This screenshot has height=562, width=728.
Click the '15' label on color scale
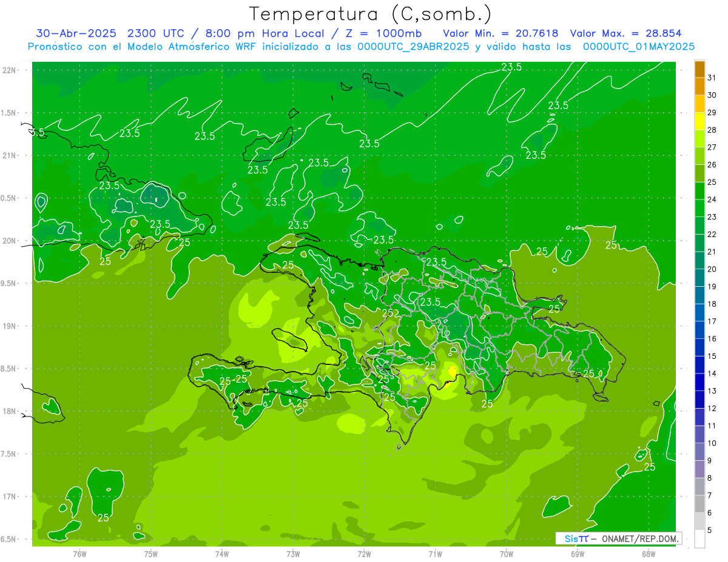pos(712,356)
